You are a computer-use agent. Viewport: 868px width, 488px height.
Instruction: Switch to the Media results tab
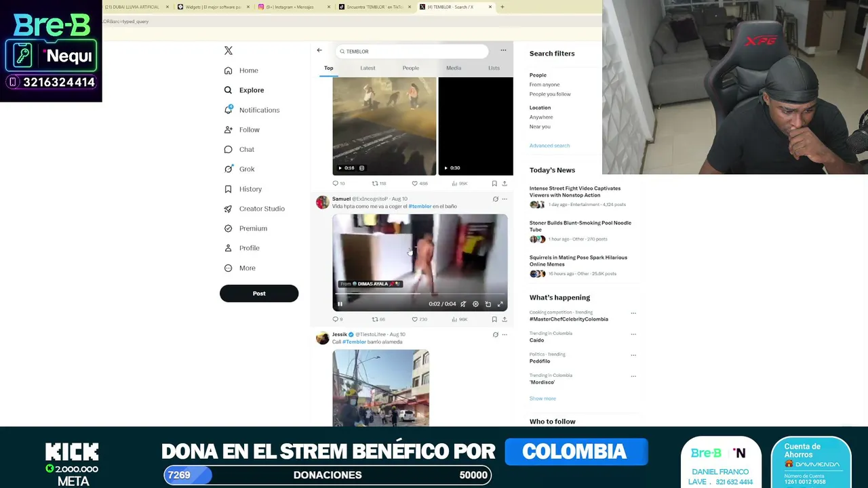tap(454, 68)
